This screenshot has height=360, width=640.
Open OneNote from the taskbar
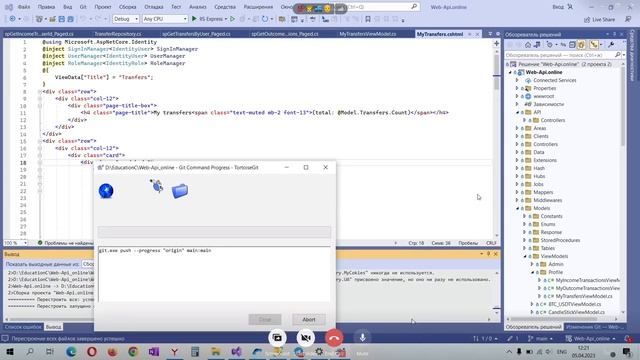pos(153,351)
